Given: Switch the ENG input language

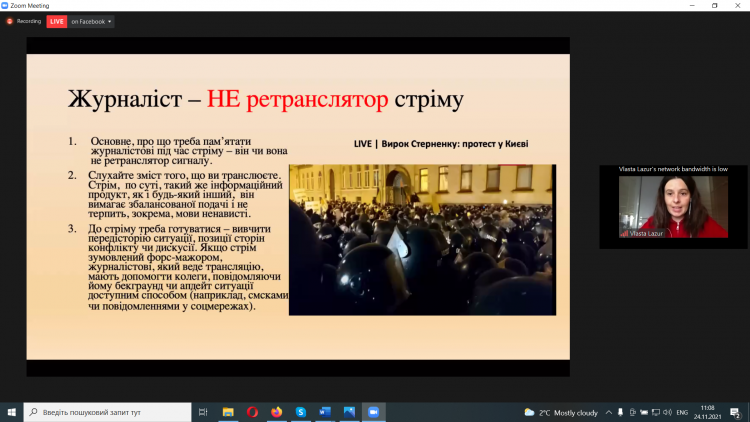Looking at the screenshot, I should coord(683,412).
